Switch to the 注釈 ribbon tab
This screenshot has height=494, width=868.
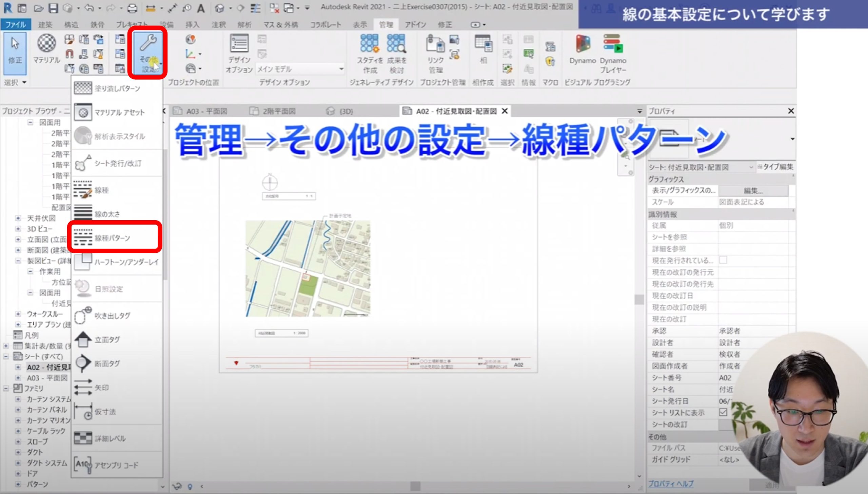(218, 24)
